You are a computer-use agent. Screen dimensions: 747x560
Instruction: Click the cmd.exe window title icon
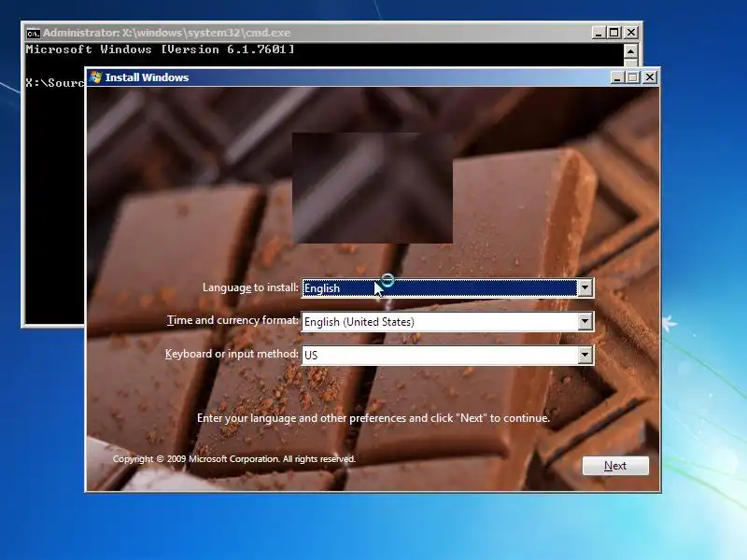(33, 33)
